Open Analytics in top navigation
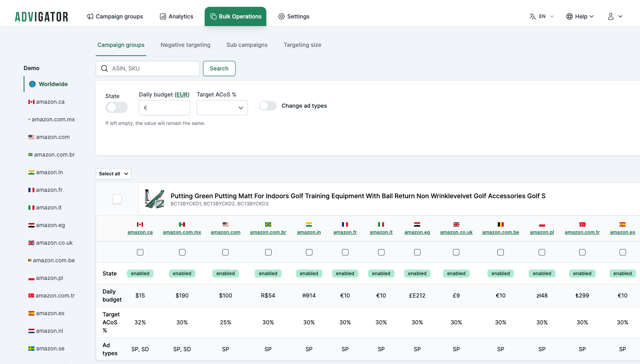The height and width of the screenshot is (364, 640). [x=177, y=16]
